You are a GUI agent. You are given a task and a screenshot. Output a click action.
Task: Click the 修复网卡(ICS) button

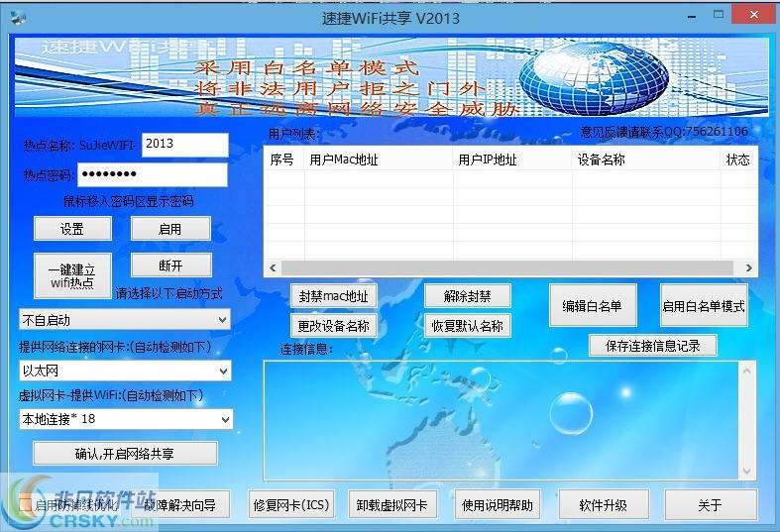click(291, 505)
